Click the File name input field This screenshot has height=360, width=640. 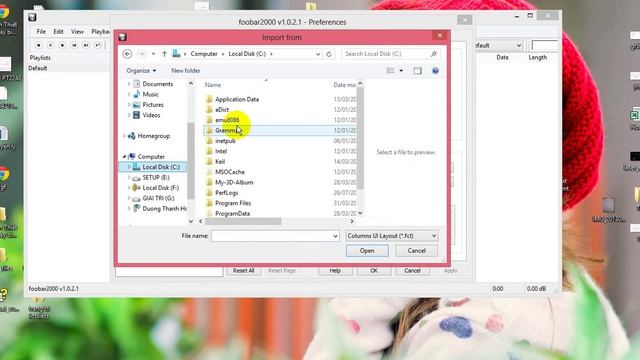(x=271, y=236)
